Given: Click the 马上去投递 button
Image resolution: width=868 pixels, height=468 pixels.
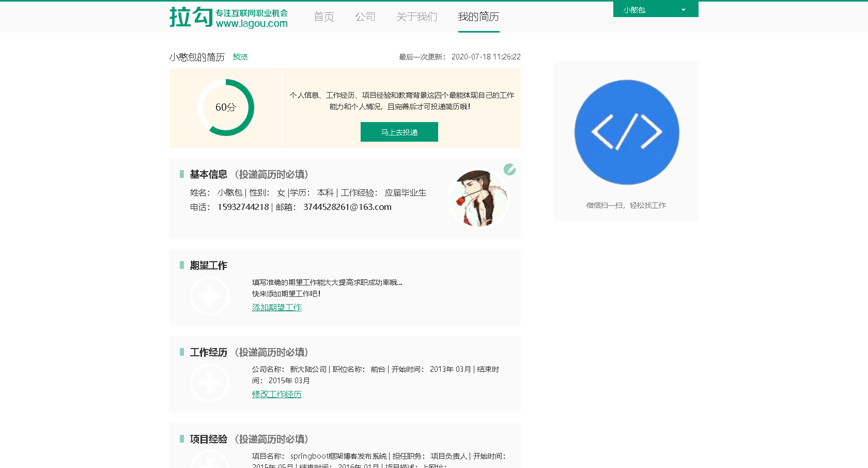Looking at the screenshot, I should [399, 132].
